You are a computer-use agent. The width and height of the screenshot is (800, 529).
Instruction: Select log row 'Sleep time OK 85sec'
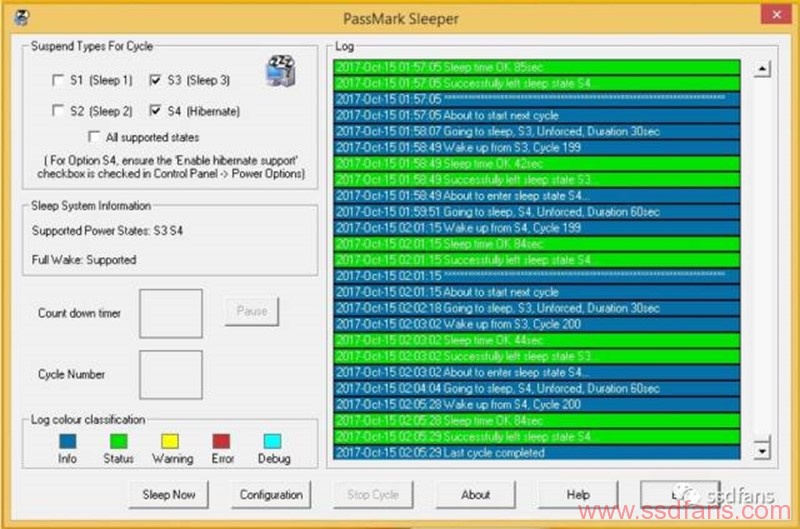(537, 67)
